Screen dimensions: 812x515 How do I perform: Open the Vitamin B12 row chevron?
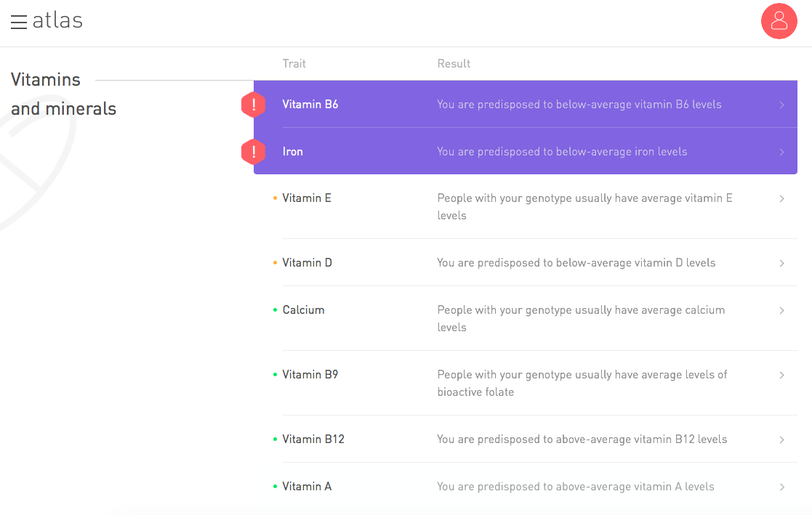[781, 439]
